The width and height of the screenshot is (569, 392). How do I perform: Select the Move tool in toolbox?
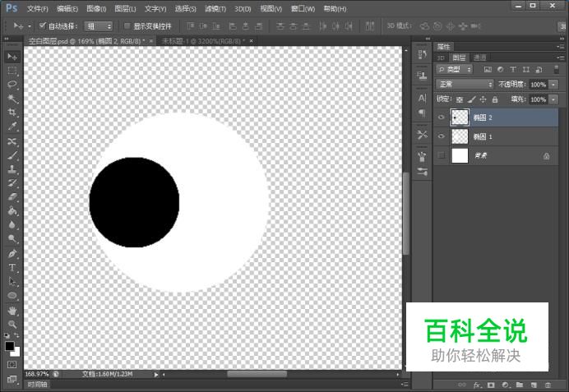pos(12,57)
